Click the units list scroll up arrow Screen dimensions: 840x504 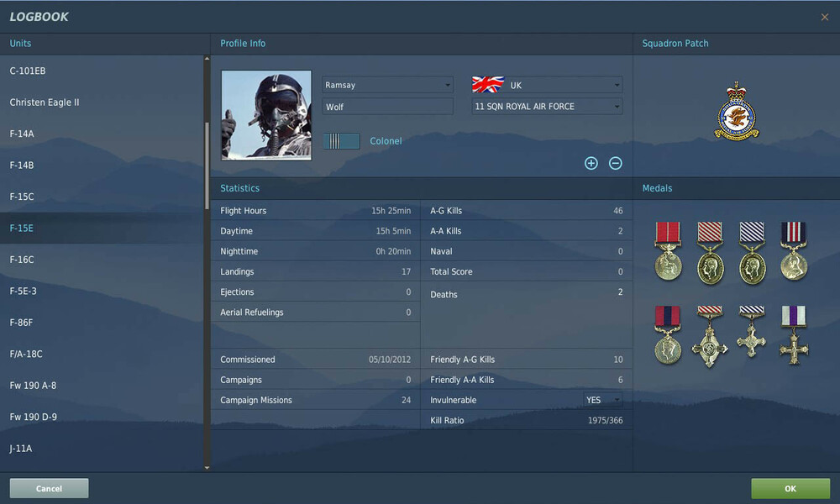(207, 59)
